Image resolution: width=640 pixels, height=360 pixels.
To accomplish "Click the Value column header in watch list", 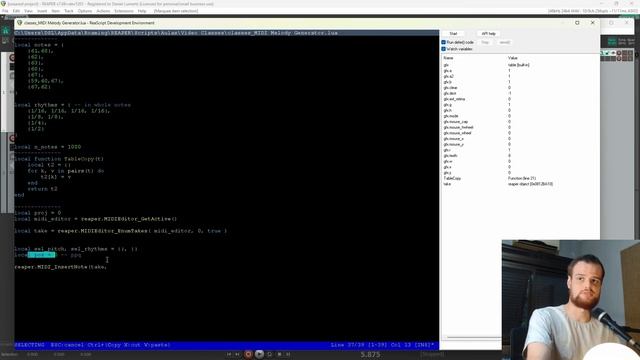I will pyautogui.click(x=513, y=58).
